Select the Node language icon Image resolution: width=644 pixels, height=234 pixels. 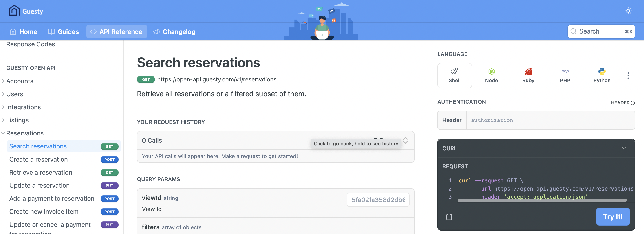[491, 75]
